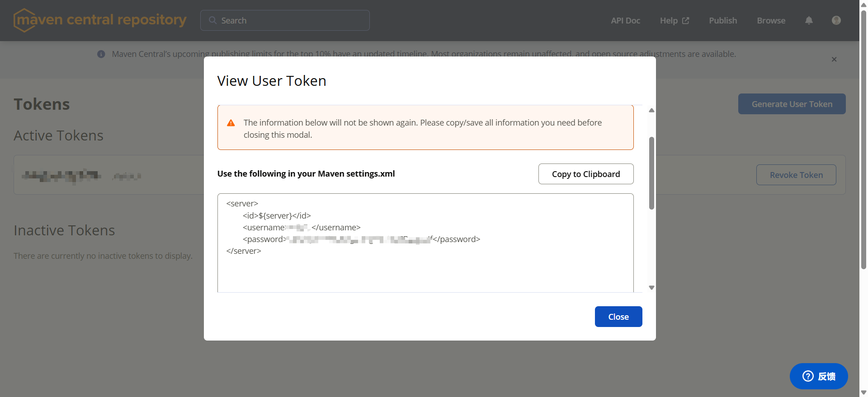Click the password line in the XML snippet
Viewport: 868px width, 397px height.
361,239
